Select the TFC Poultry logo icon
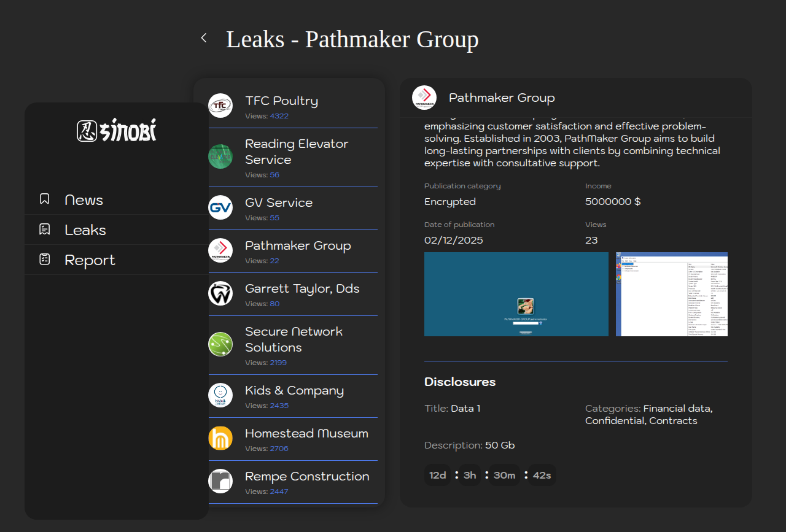This screenshot has height=532, width=786. (x=220, y=106)
